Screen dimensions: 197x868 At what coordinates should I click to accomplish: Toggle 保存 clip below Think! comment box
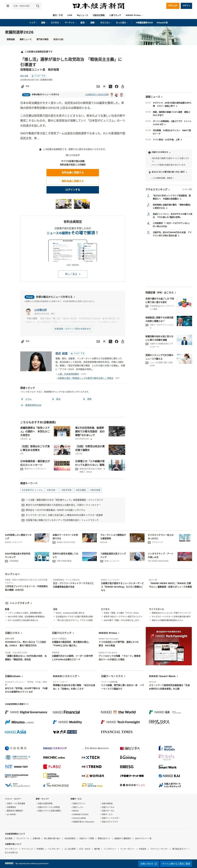click(x=25, y=341)
